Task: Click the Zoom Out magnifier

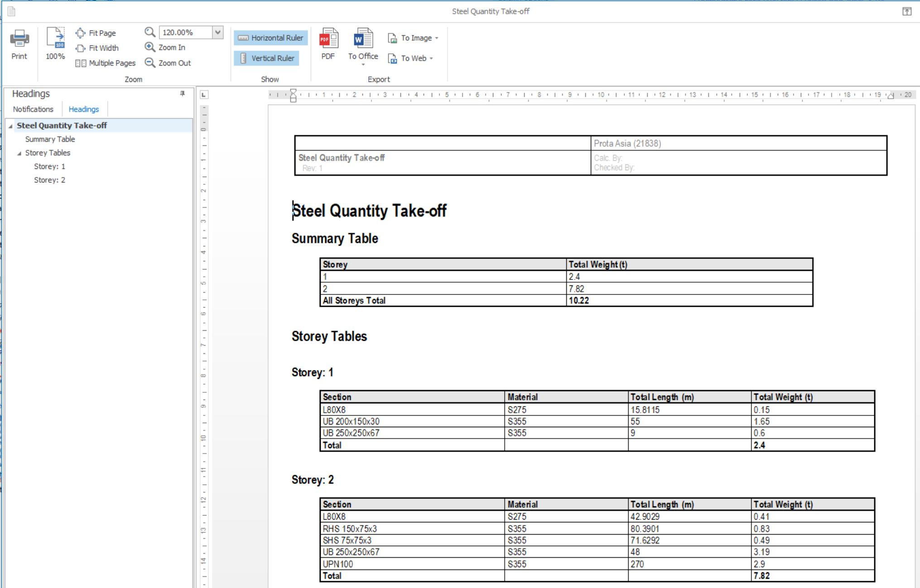Action: (x=150, y=63)
